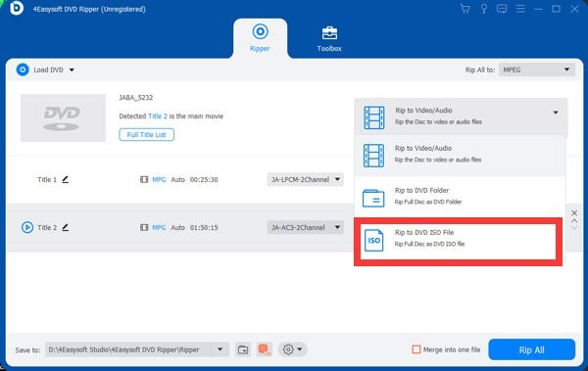This screenshot has height=371, width=588.
Task: Click the Title 2 link in detected text
Action: (x=158, y=116)
